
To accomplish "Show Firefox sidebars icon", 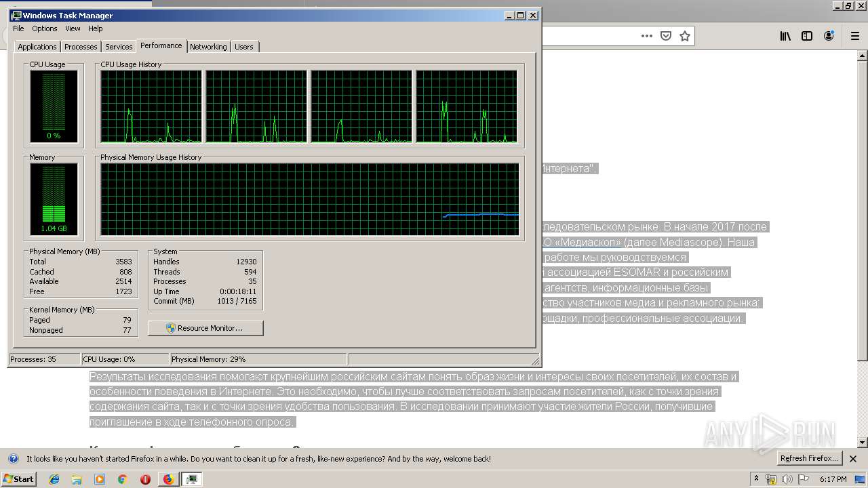I will (x=807, y=36).
